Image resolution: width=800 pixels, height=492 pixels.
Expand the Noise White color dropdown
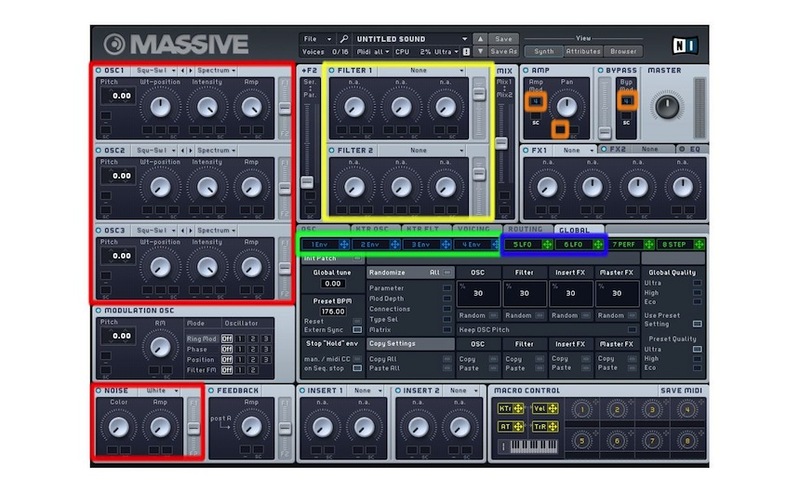pyautogui.click(x=161, y=389)
